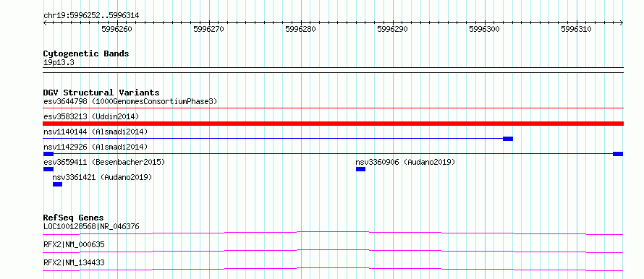The image size is (644, 279).
Task: Click ruler position 5996280
Action: click(300, 29)
